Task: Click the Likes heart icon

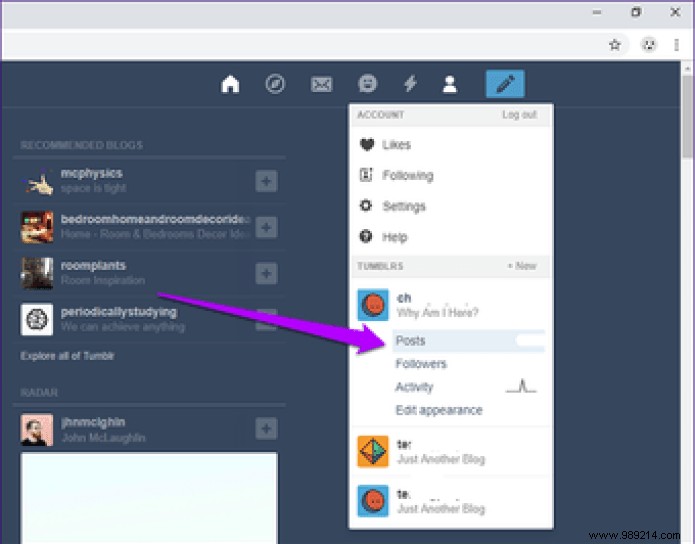Action: (367, 145)
